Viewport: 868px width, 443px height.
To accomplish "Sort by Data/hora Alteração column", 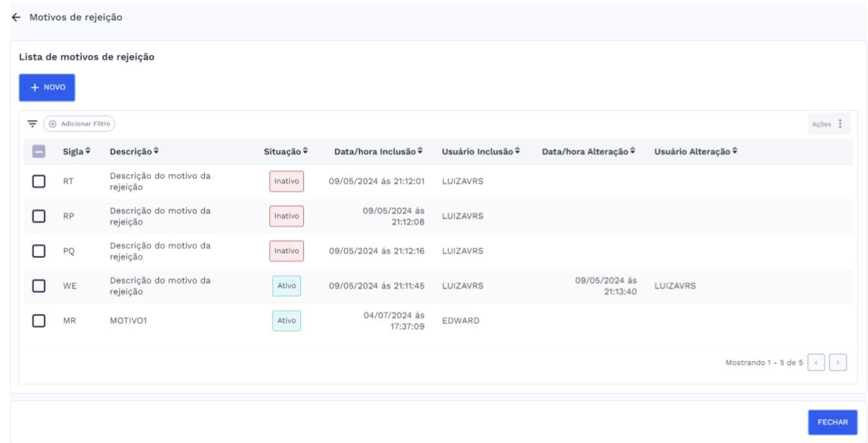I will coord(633,152).
